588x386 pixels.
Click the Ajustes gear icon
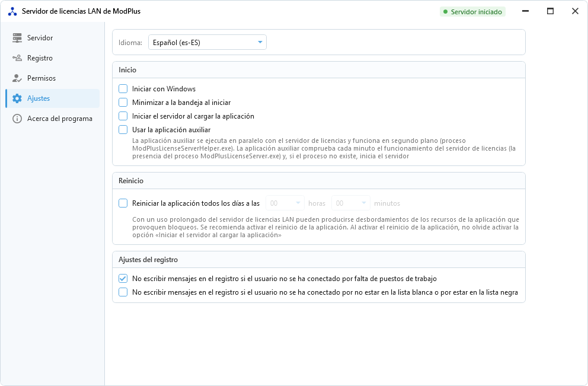[x=17, y=98]
